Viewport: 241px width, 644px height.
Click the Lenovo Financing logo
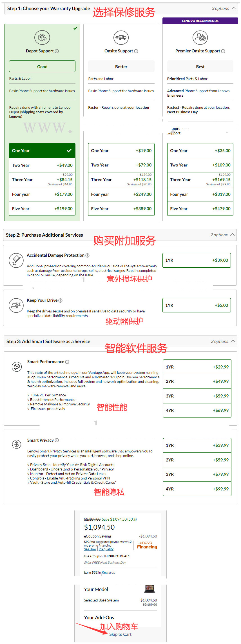(147, 545)
